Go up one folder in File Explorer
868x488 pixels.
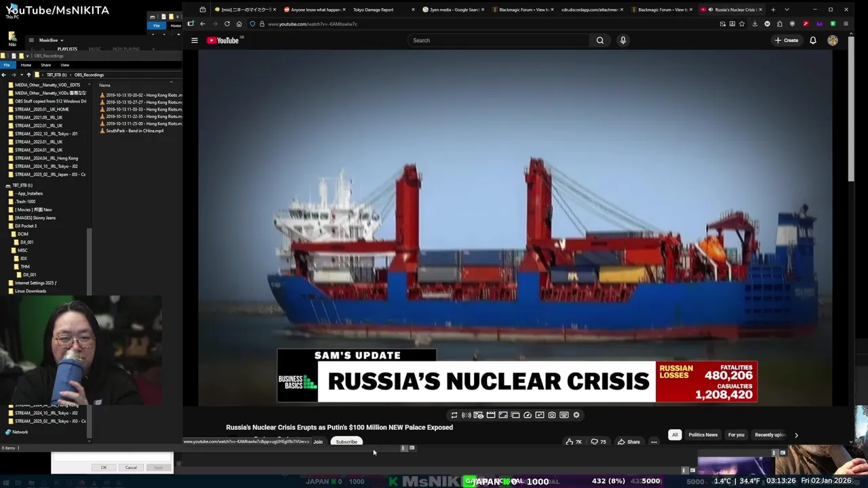pos(28,75)
